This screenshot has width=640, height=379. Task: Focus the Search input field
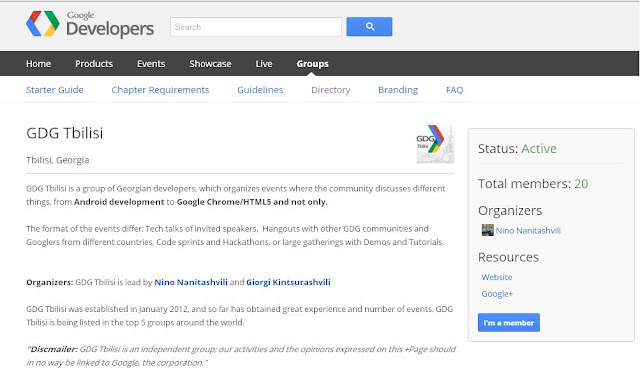256,27
